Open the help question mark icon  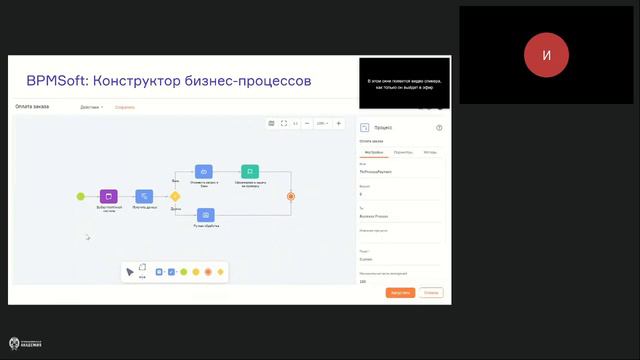coord(439,128)
